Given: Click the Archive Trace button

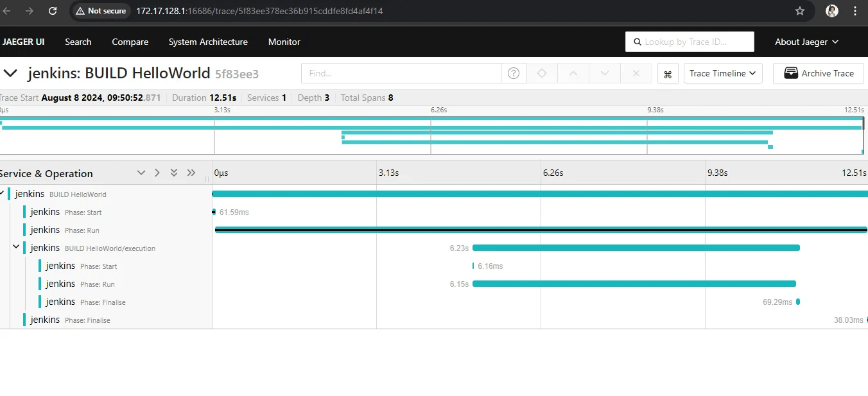Looking at the screenshot, I should coord(819,73).
